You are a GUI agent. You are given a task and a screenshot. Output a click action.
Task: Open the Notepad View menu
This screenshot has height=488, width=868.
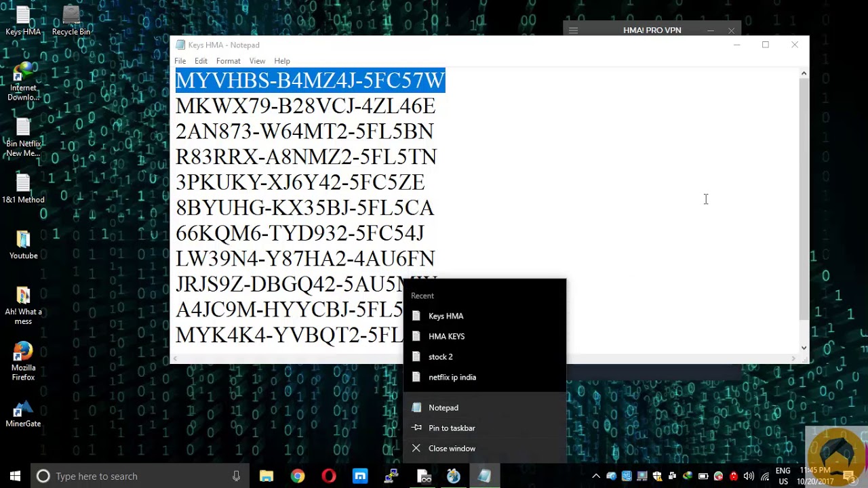257,61
